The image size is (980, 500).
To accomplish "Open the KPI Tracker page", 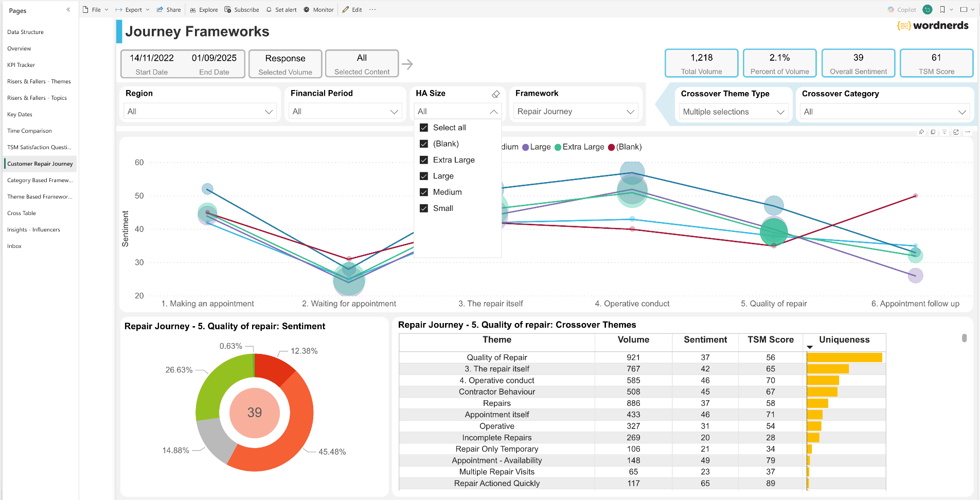I will [x=21, y=65].
